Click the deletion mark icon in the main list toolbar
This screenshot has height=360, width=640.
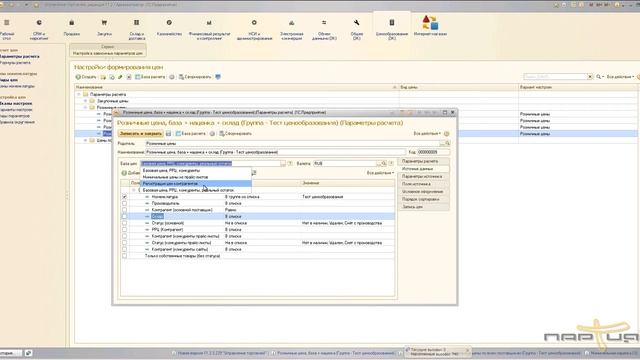[x=129, y=77]
